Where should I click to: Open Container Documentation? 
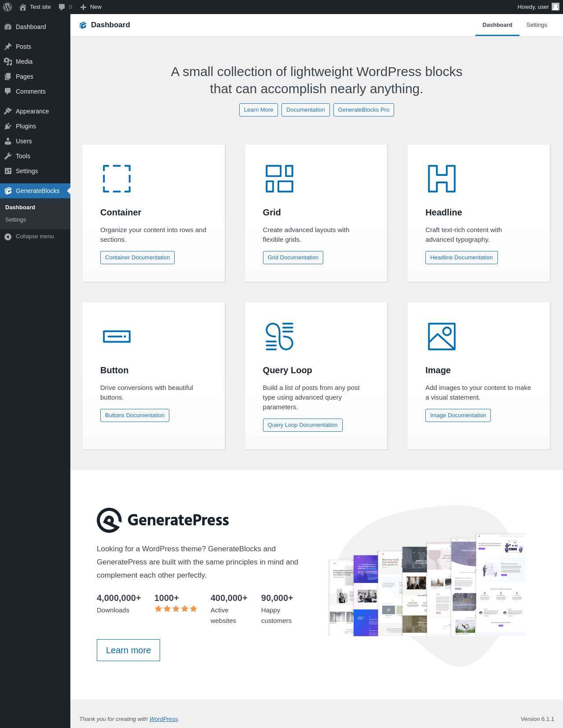click(137, 258)
